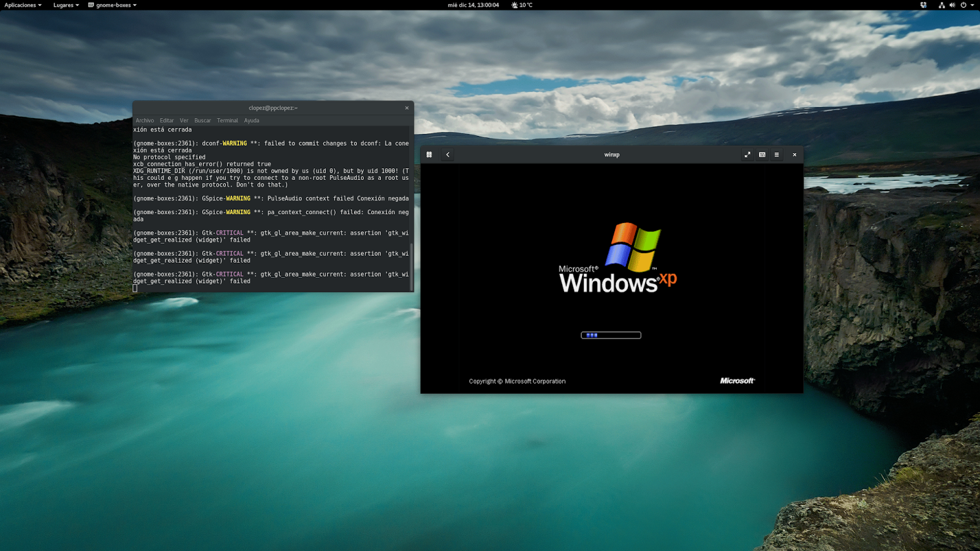Click the Microsoft logo at VM bottom right
Image resolution: width=980 pixels, height=551 pixels.
[x=737, y=381]
